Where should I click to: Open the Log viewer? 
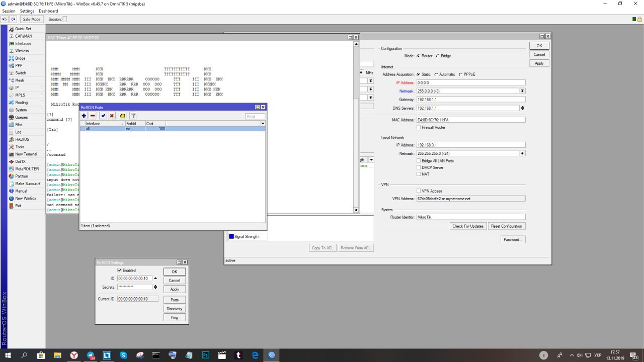[x=18, y=132]
